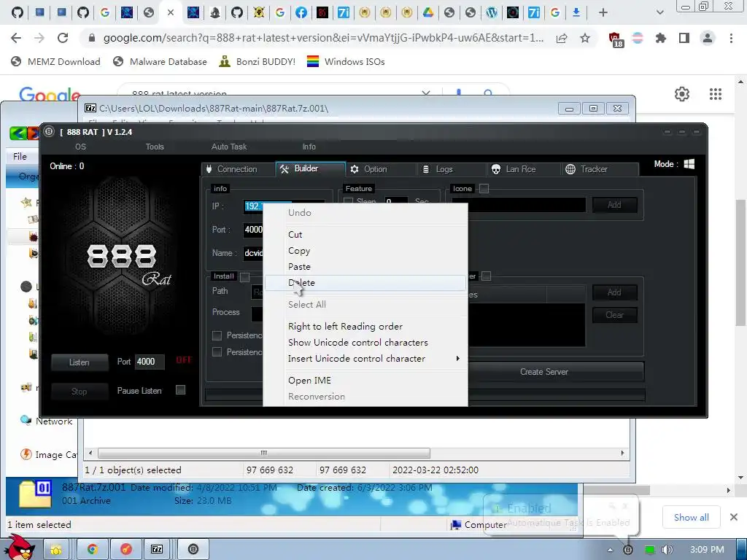Viewport: 747px width, 560px height.
Task: Open the Auto Task menu
Action: 229,147
